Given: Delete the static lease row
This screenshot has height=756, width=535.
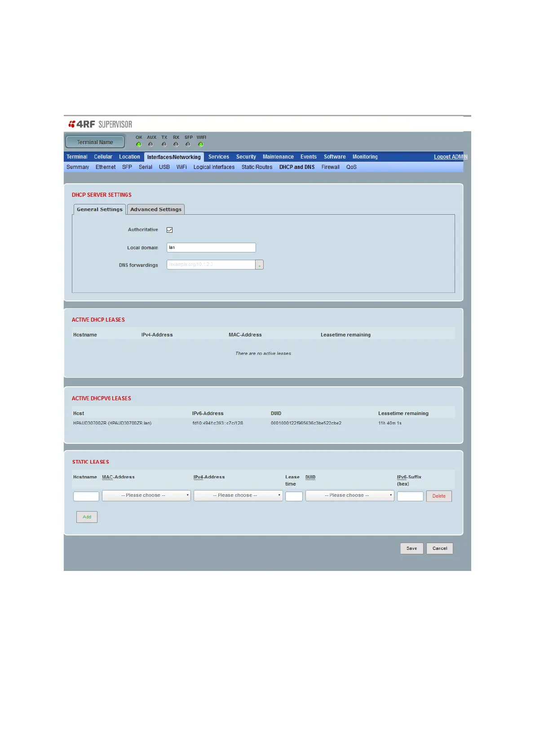Looking at the screenshot, I should tap(439, 496).
